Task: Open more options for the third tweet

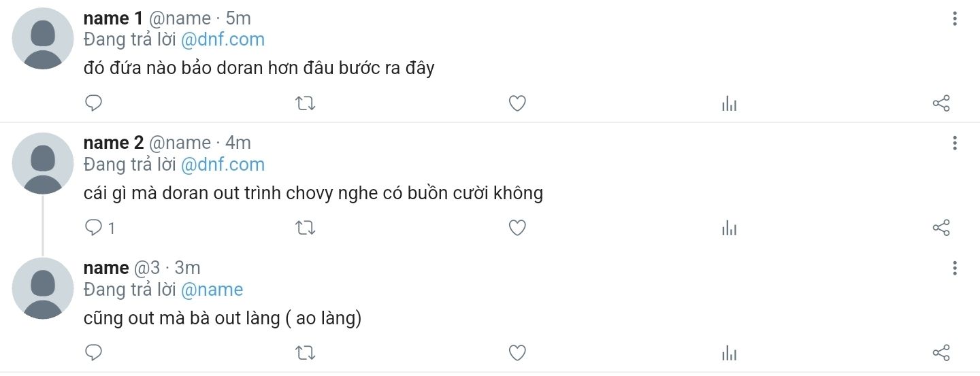Action: (955, 268)
